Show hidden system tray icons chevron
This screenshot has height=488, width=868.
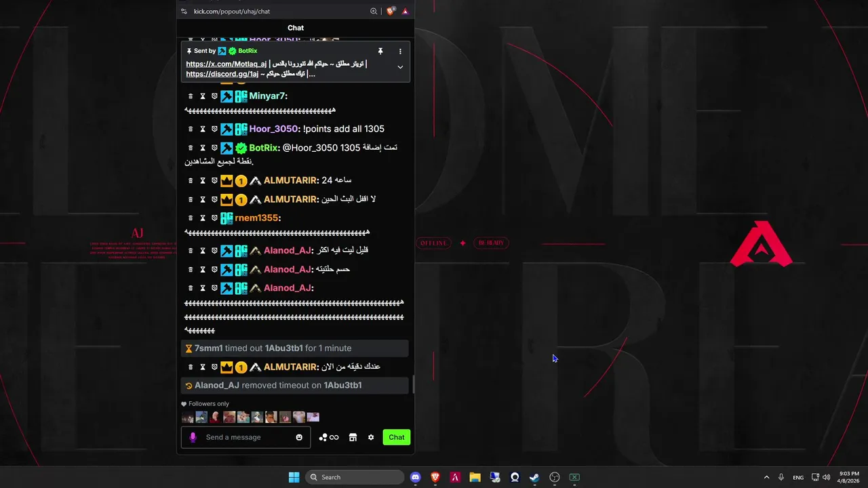[x=766, y=477]
